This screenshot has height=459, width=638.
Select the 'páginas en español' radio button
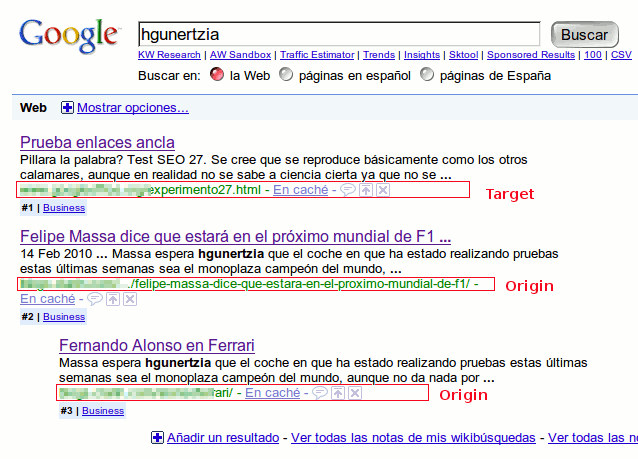(286, 74)
